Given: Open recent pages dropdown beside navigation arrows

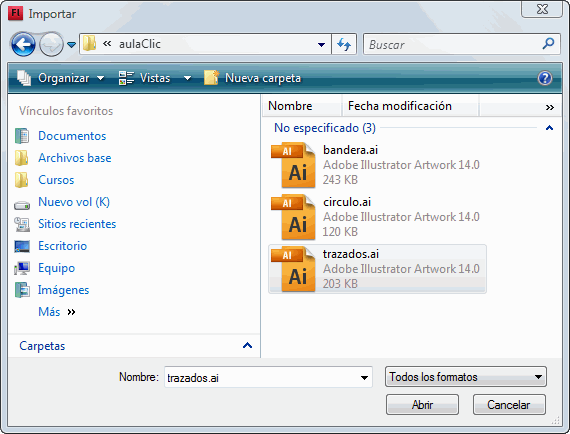Looking at the screenshot, I should [72, 45].
